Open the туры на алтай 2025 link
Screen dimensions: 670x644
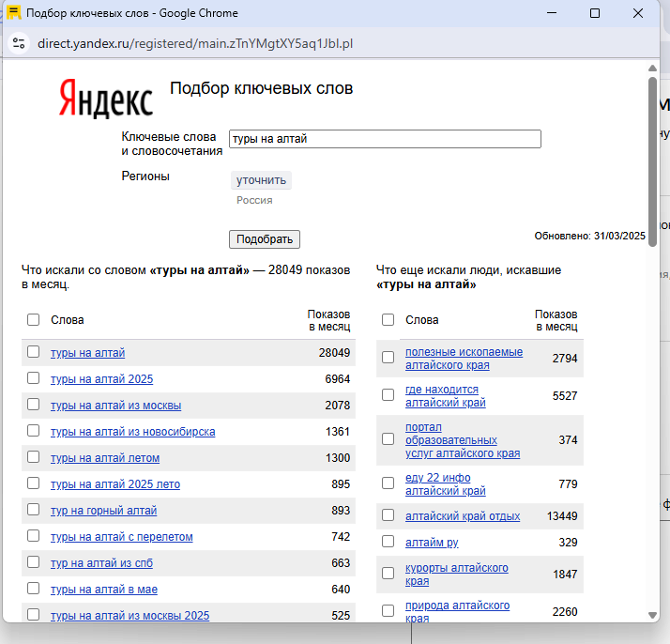pyautogui.click(x=101, y=379)
